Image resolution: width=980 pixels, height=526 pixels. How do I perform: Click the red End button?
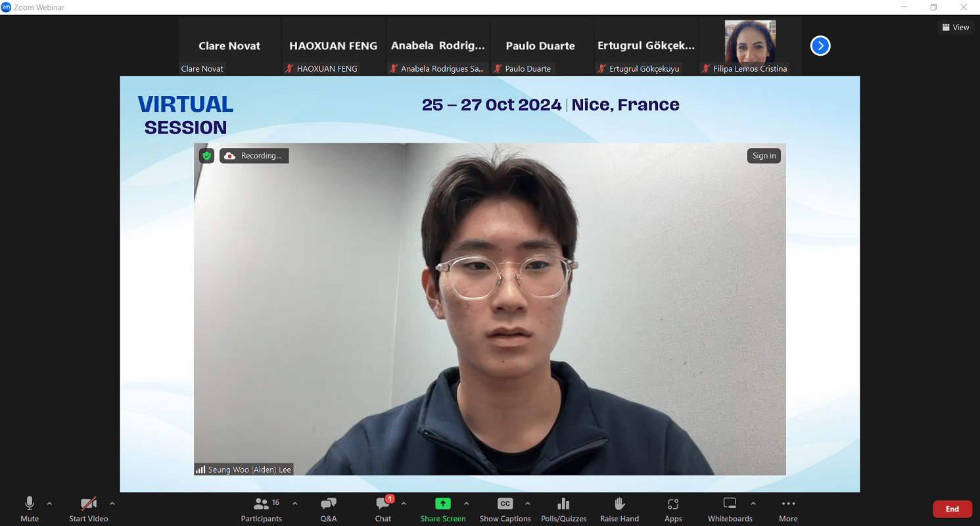pyautogui.click(x=952, y=509)
